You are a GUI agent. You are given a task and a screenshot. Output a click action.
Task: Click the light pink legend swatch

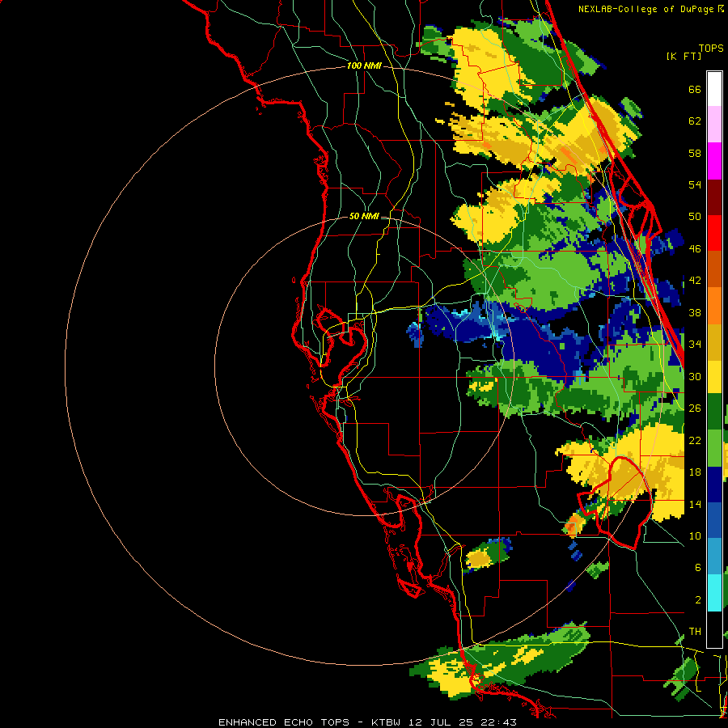tap(714, 124)
